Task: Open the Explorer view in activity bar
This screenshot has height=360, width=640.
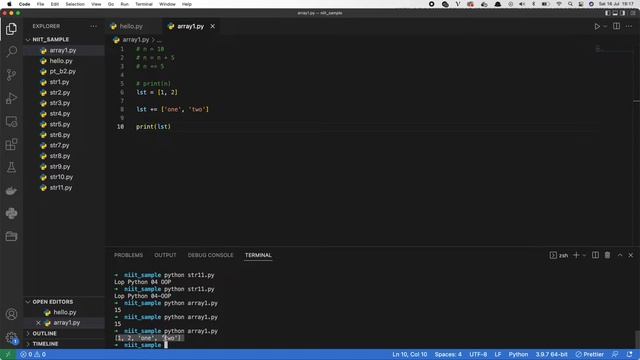Action: point(11,29)
